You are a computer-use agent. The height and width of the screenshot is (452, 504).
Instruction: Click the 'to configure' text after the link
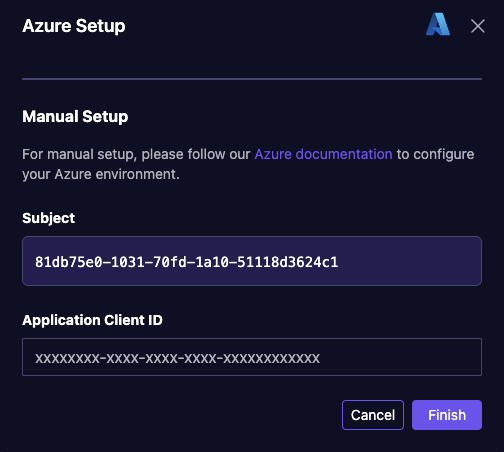[x=435, y=154]
